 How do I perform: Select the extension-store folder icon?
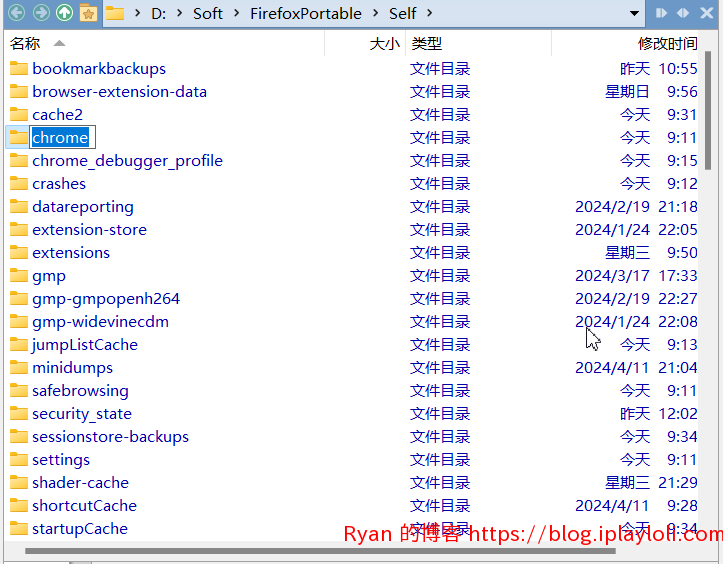tap(19, 229)
